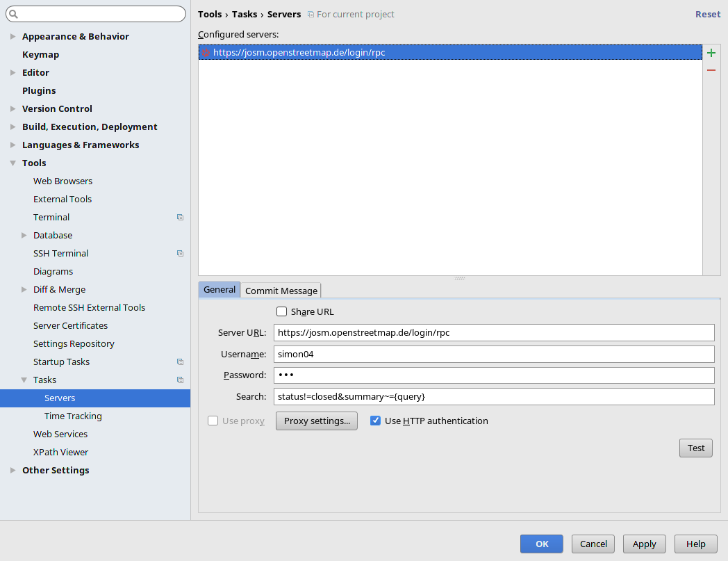Click the server icon of the josm.openstreetmap.de entry
The height and width of the screenshot is (561, 728).
click(206, 53)
